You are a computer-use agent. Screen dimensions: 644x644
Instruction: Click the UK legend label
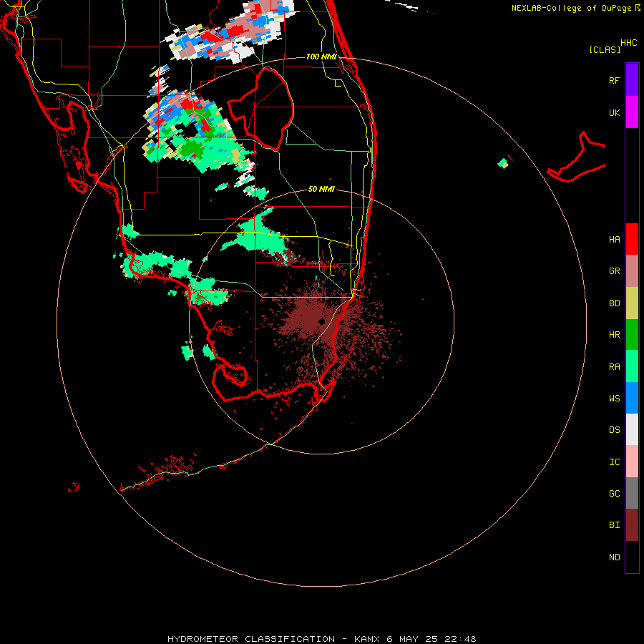[614, 112]
